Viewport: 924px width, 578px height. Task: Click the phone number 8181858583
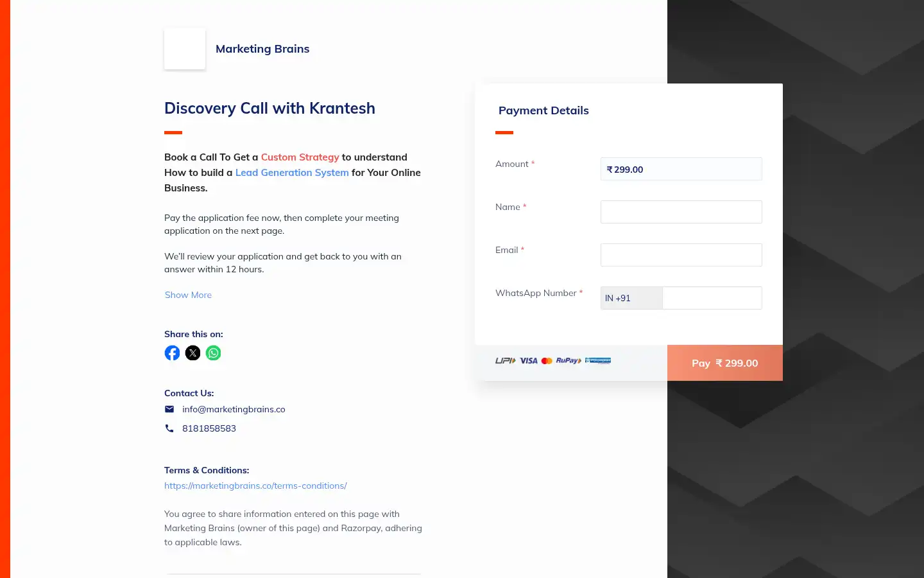pyautogui.click(x=209, y=428)
